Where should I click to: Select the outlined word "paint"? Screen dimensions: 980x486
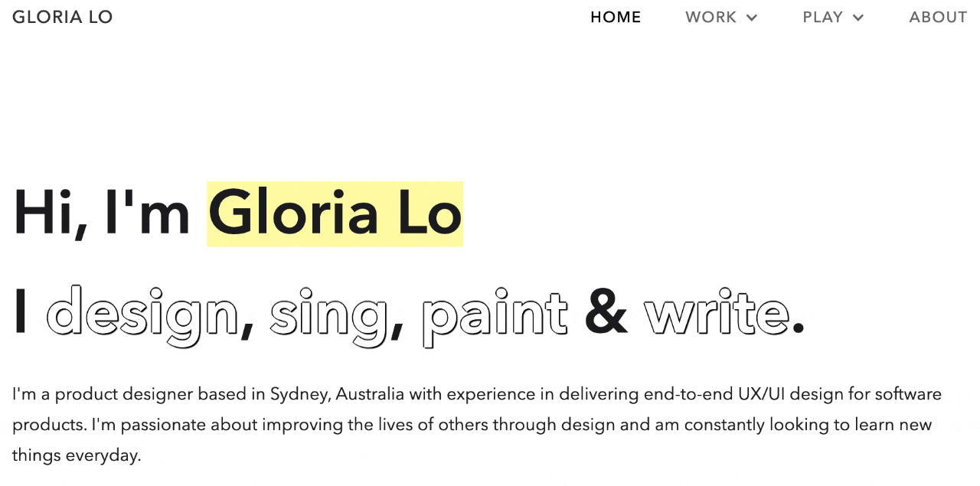(495, 314)
